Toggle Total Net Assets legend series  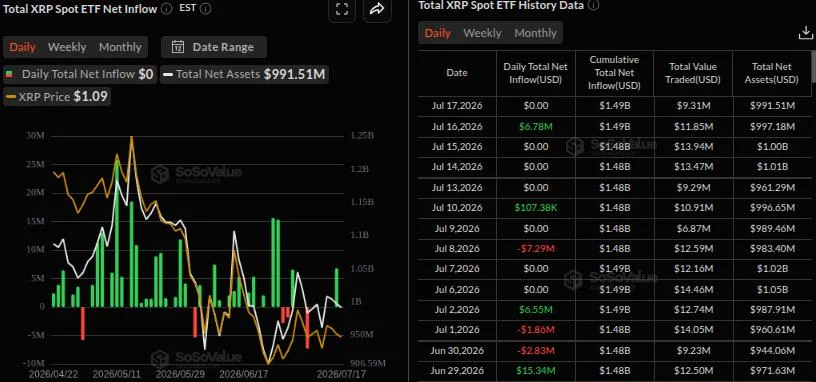[x=244, y=74]
